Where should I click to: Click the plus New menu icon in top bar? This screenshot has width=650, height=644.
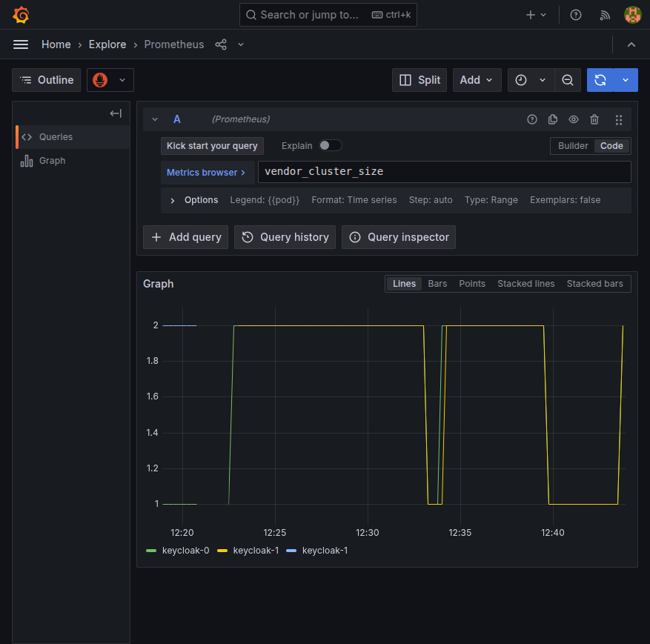(536, 15)
